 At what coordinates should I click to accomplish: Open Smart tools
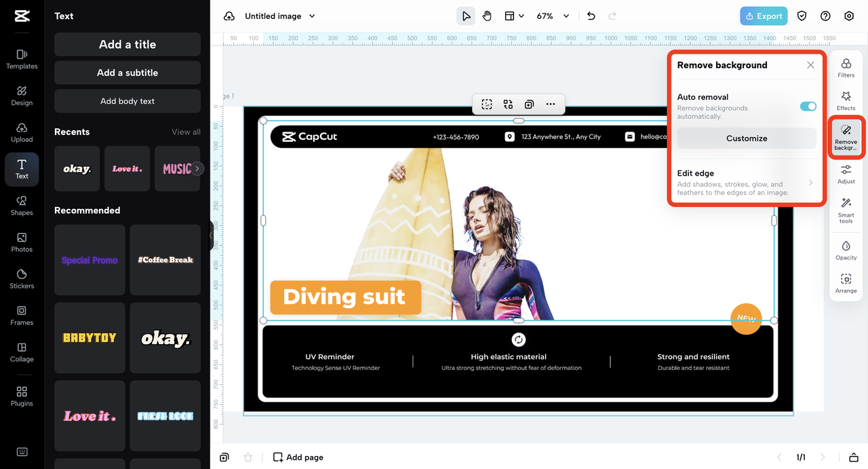[x=846, y=210]
